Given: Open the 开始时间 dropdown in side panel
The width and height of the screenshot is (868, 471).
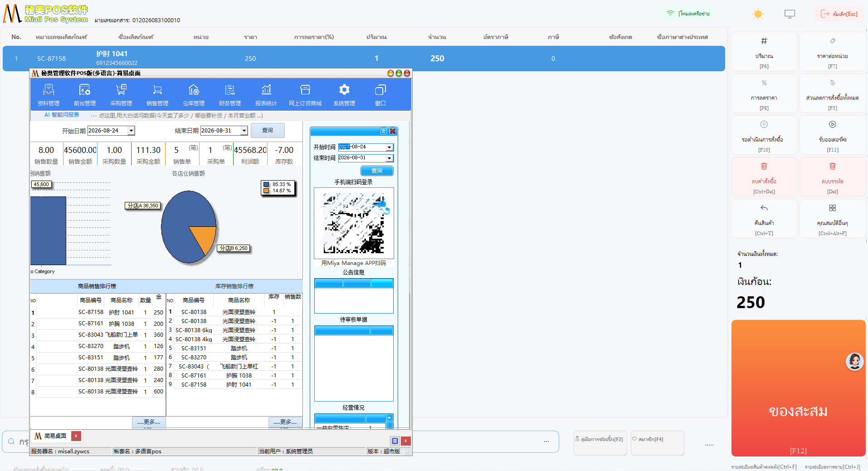Looking at the screenshot, I should coord(390,147).
